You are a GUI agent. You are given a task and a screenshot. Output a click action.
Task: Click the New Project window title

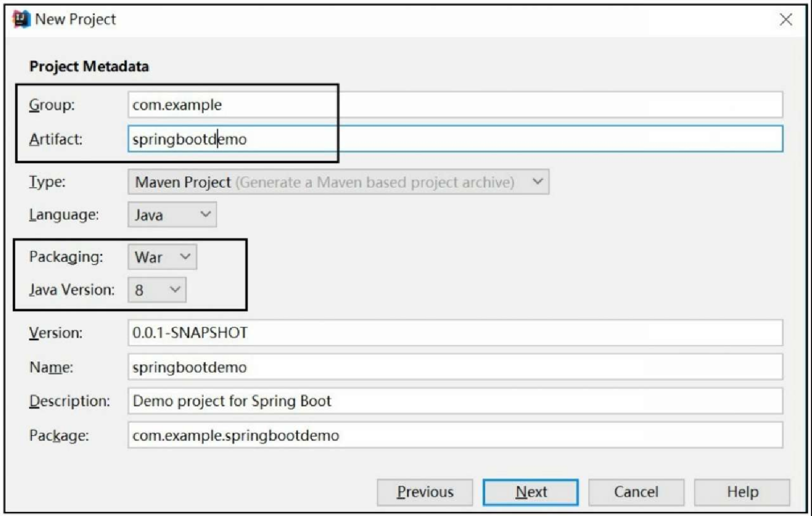click(x=76, y=20)
